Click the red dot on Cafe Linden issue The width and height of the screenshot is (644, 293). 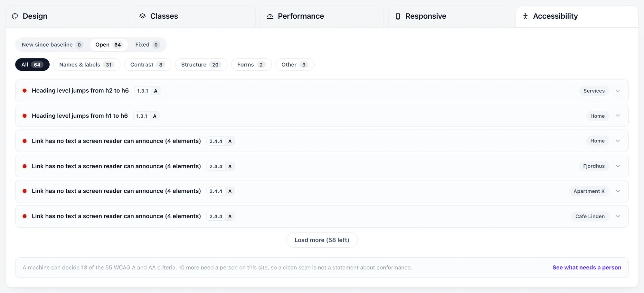coord(24,216)
